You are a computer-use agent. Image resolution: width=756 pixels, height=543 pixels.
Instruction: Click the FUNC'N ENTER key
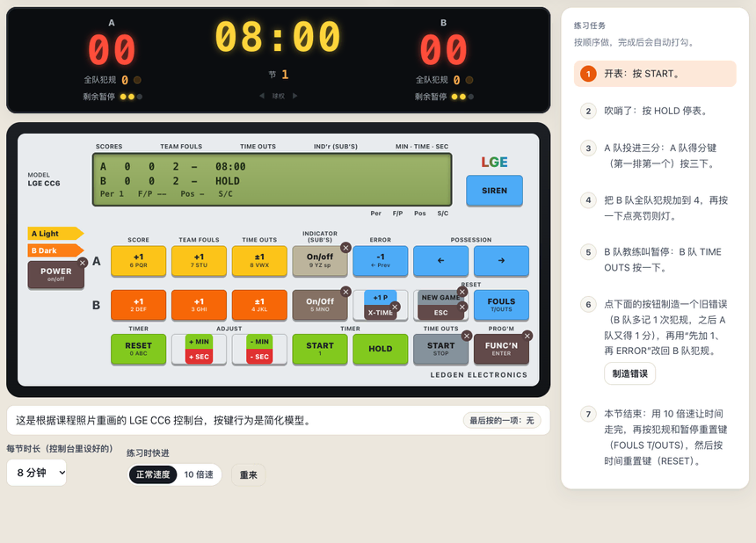tap(501, 349)
